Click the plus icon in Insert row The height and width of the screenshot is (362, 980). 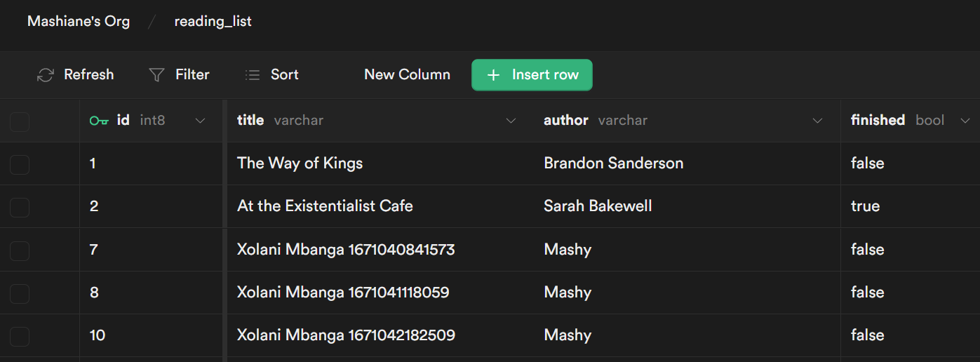(x=493, y=75)
